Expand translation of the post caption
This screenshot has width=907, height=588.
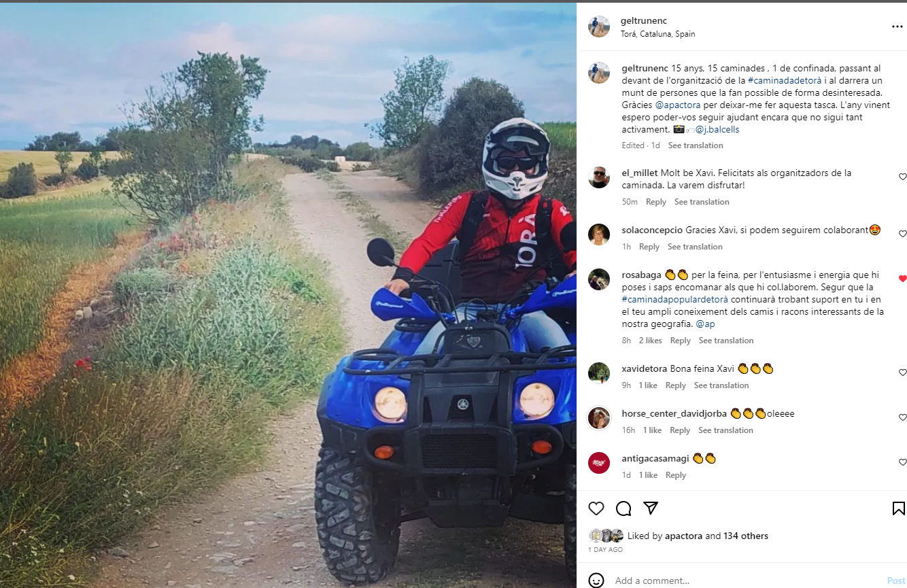tap(696, 145)
